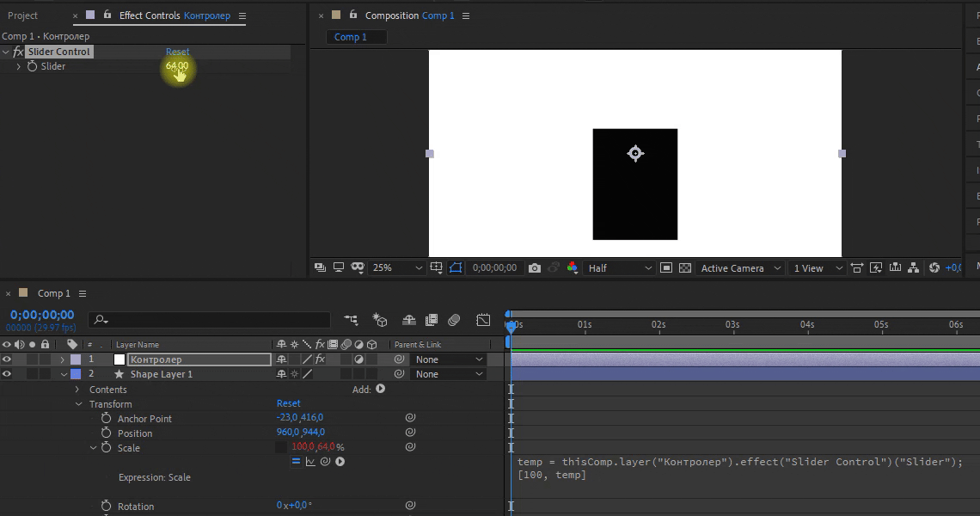Enable motion blur for the composition
This screenshot has width=980, height=516.
tap(455, 320)
